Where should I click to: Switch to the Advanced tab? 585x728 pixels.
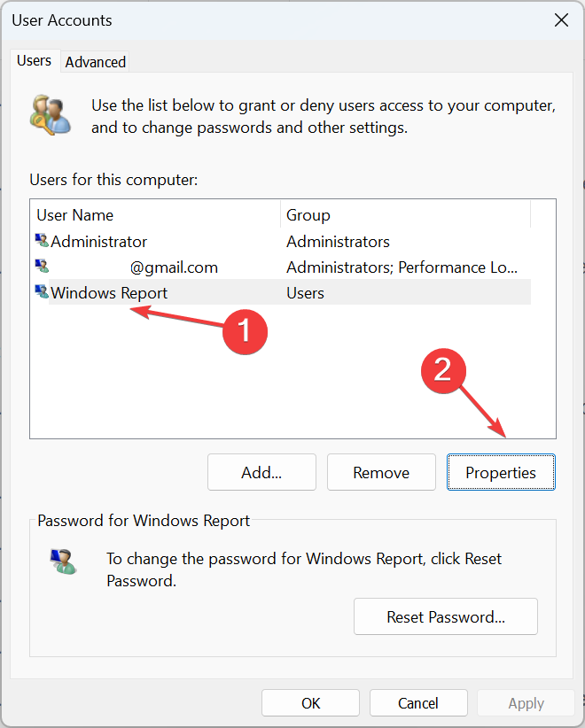[x=95, y=62]
